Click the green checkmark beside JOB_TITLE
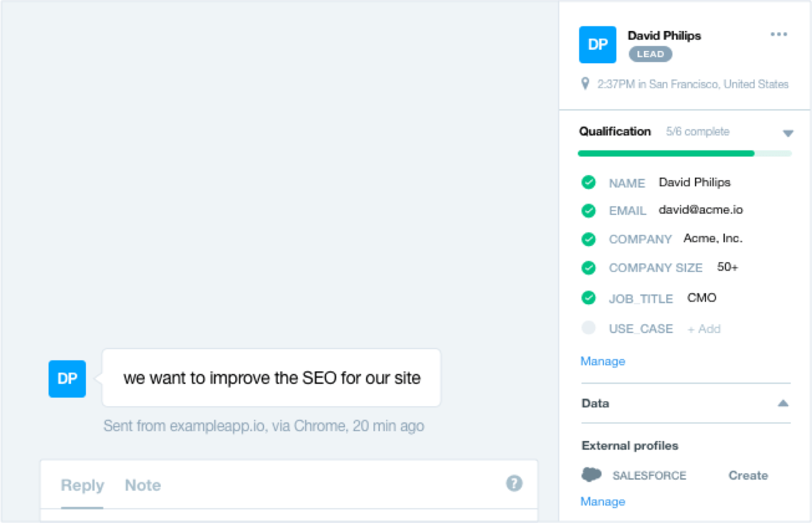812x523 pixels. [588, 298]
